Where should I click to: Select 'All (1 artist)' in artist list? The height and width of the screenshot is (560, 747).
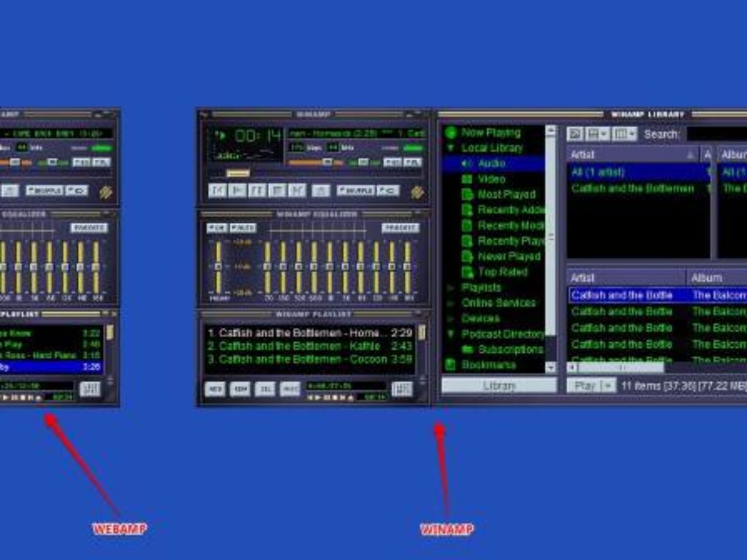click(638, 172)
